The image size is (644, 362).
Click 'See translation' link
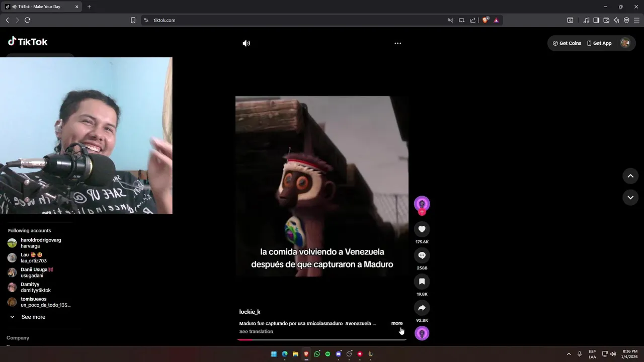click(256, 332)
